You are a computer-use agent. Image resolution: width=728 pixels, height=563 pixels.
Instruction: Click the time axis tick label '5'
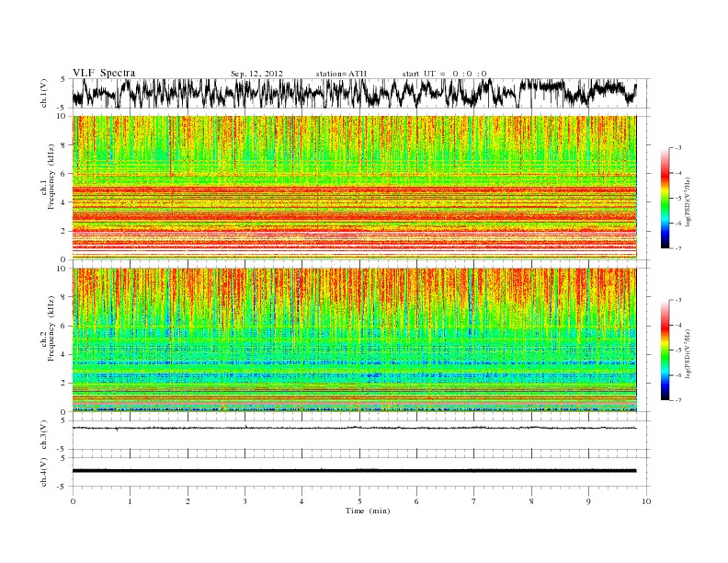tap(359, 501)
